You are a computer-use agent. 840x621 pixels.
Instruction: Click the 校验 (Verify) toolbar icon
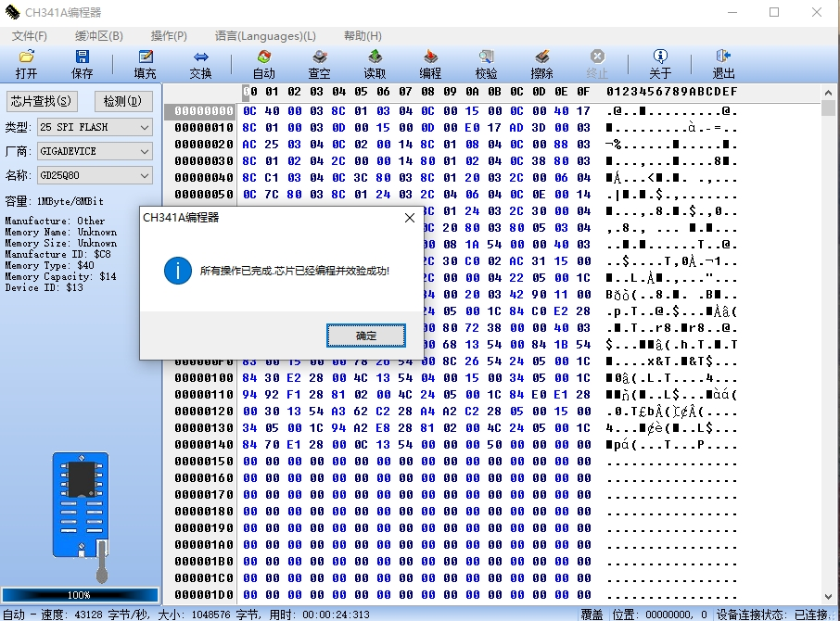click(486, 64)
